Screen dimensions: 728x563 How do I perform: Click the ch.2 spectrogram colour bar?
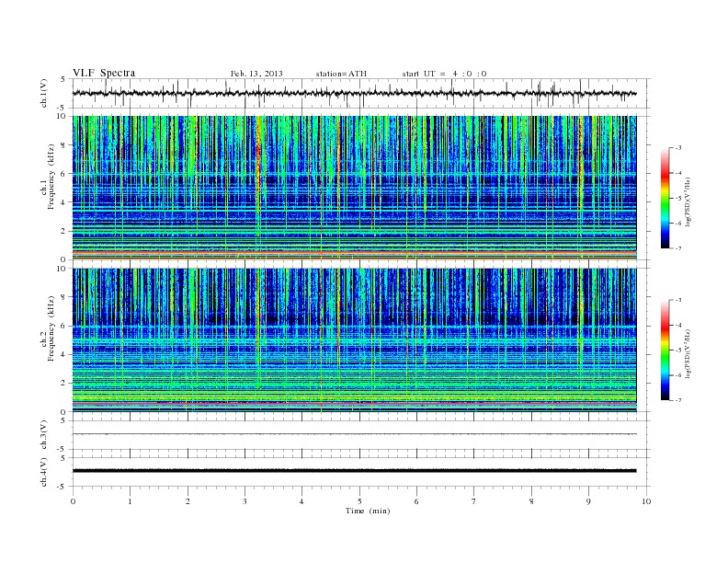point(665,350)
